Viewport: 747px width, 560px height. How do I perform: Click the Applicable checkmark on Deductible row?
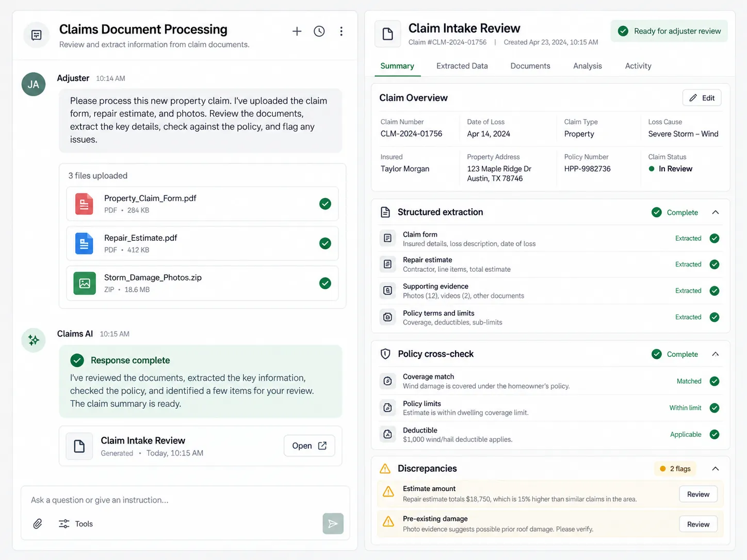coord(714,434)
